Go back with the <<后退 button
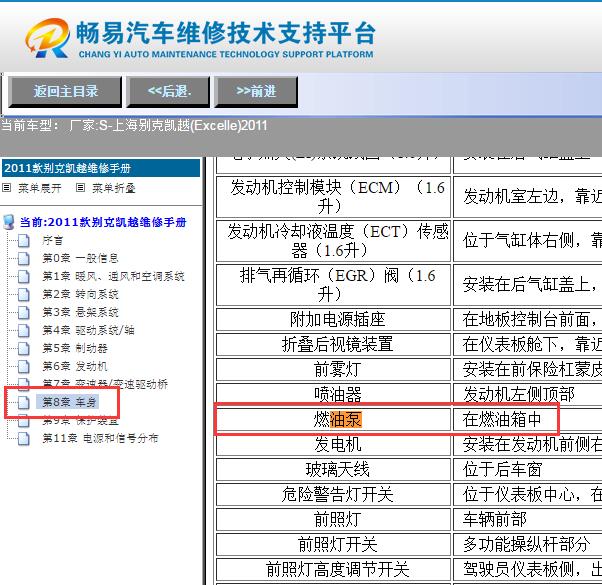The image size is (602, 585). pyautogui.click(x=168, y=91)
